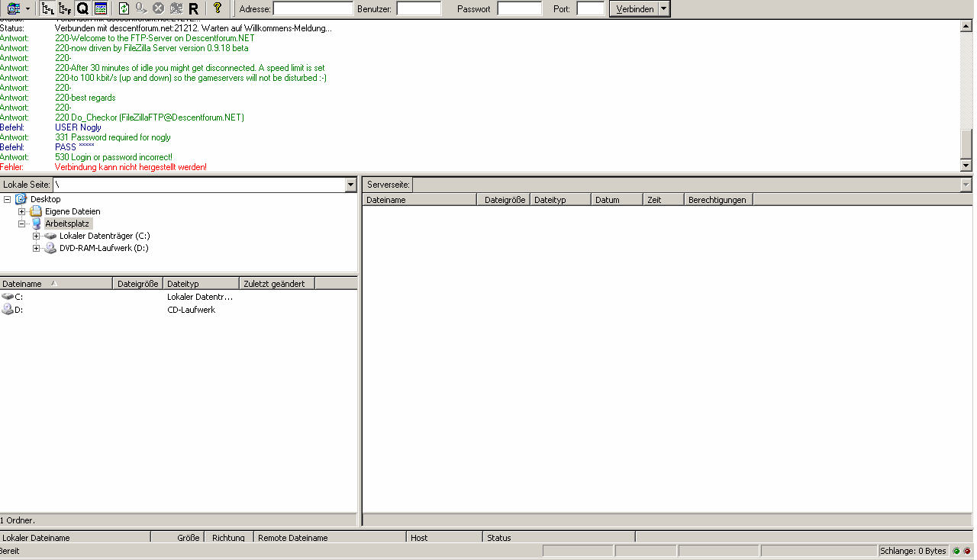Click the Refresh directory listing icon

click(x=124, y=8)
